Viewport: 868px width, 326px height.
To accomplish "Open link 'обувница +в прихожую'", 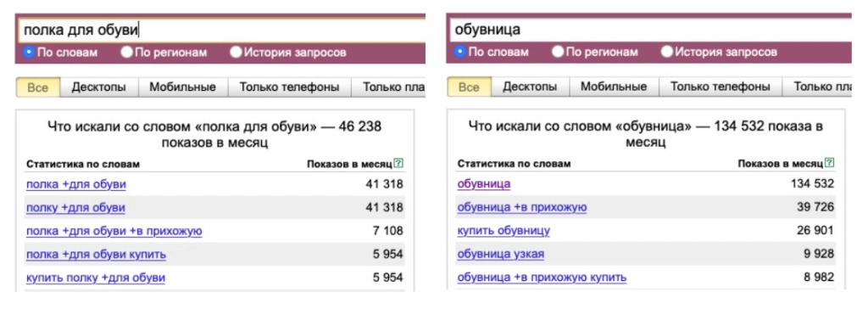I will point(522,208).
